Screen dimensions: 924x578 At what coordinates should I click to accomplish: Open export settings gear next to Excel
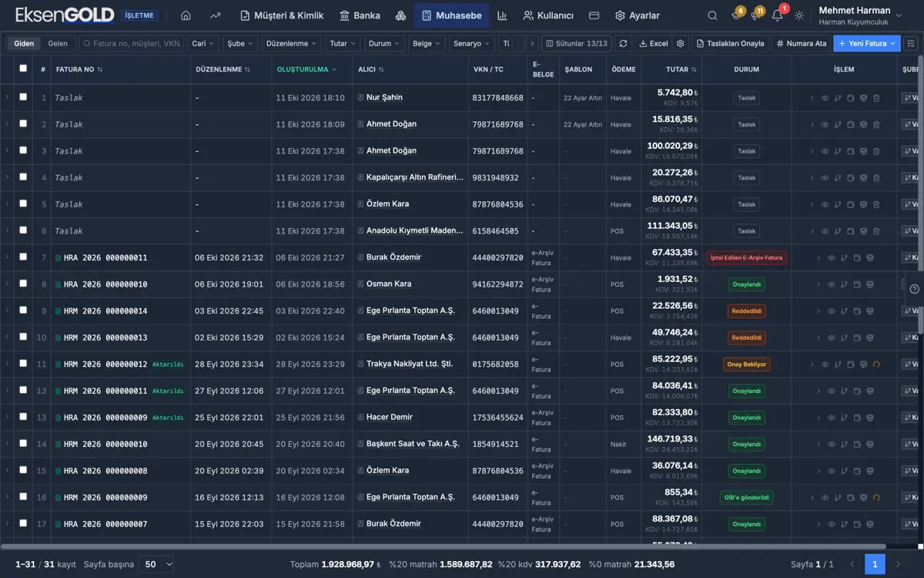[680, 44]
